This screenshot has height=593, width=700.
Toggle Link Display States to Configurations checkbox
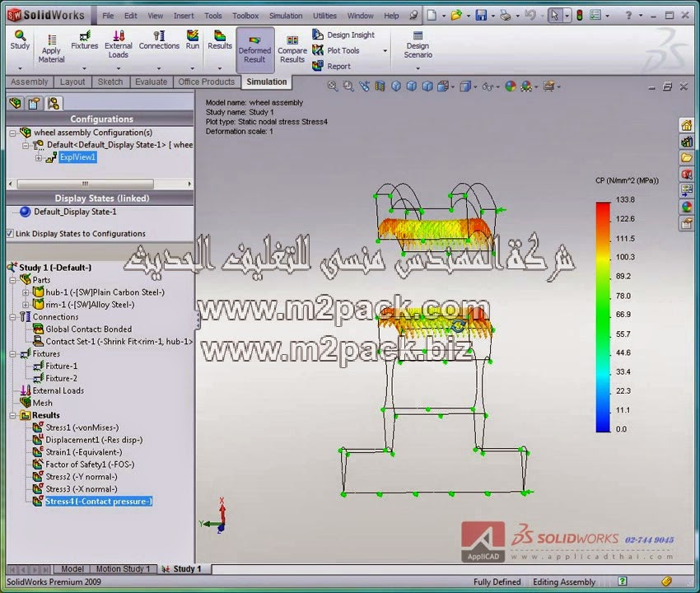point(10,234)
